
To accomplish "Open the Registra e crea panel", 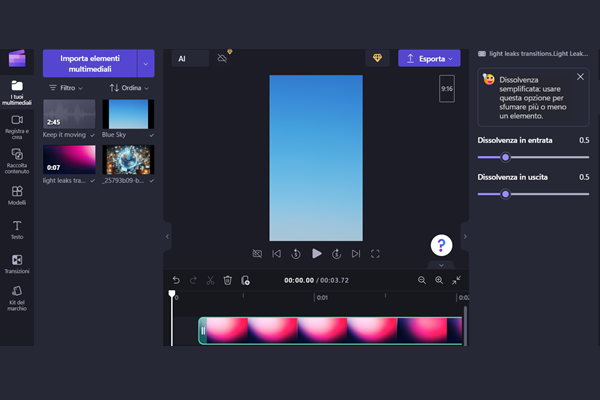I will [17, 125].
